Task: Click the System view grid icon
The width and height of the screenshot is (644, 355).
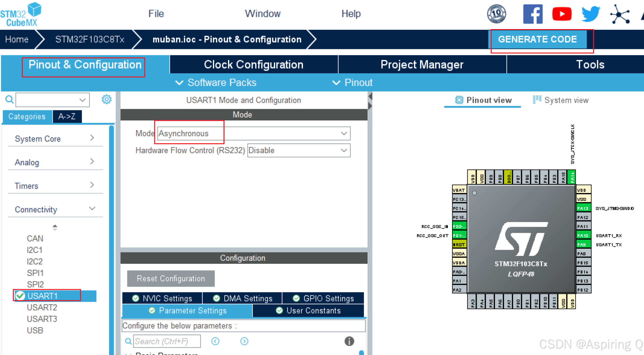Action: (537, 100)
